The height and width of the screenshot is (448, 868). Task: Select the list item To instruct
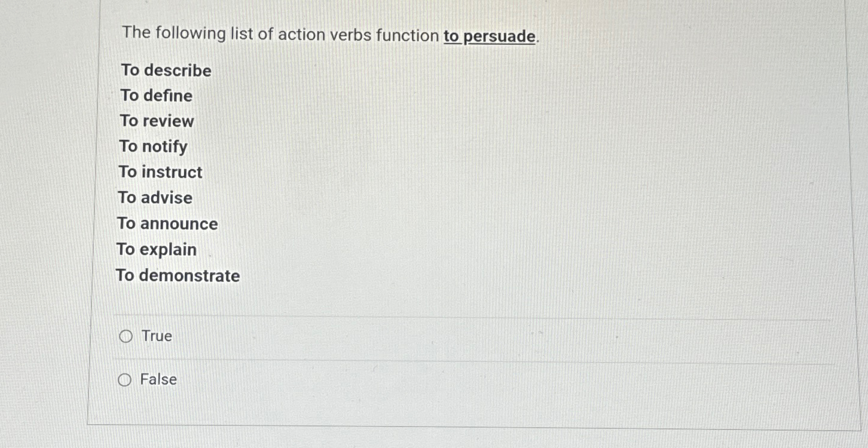pos(160,173)
